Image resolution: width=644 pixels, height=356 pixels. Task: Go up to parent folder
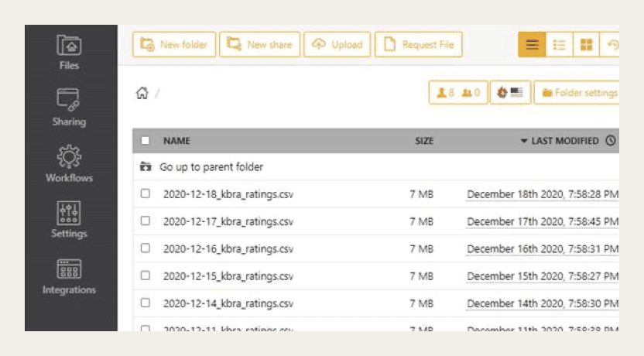point(211,166)
